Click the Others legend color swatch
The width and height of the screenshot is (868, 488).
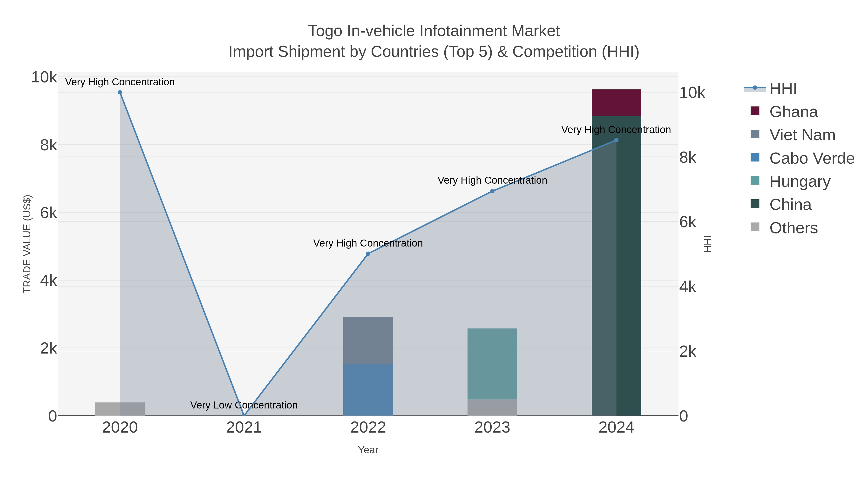pyautogui.click(x=755, y=227)
